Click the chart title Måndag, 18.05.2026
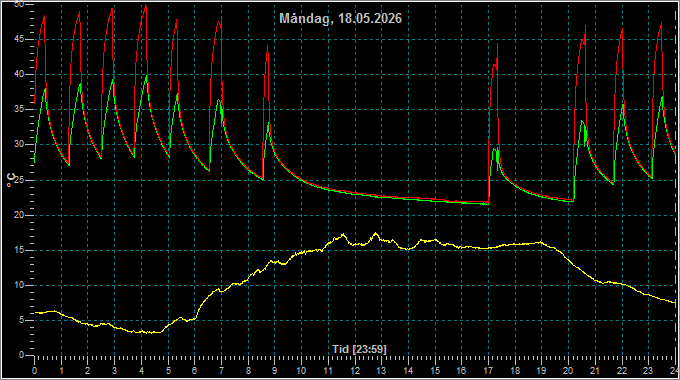 point(340,18)
